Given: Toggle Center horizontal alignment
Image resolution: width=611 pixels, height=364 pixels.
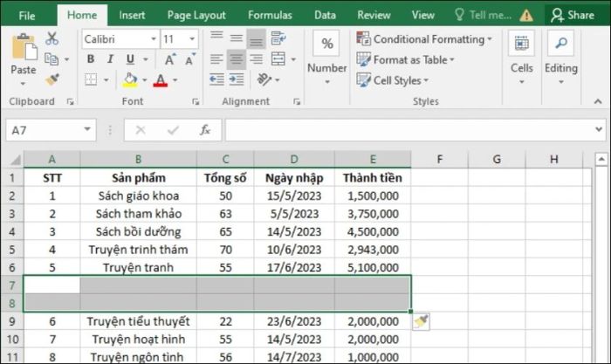Looking at the screenshot, I should click(x=237, y=59).
